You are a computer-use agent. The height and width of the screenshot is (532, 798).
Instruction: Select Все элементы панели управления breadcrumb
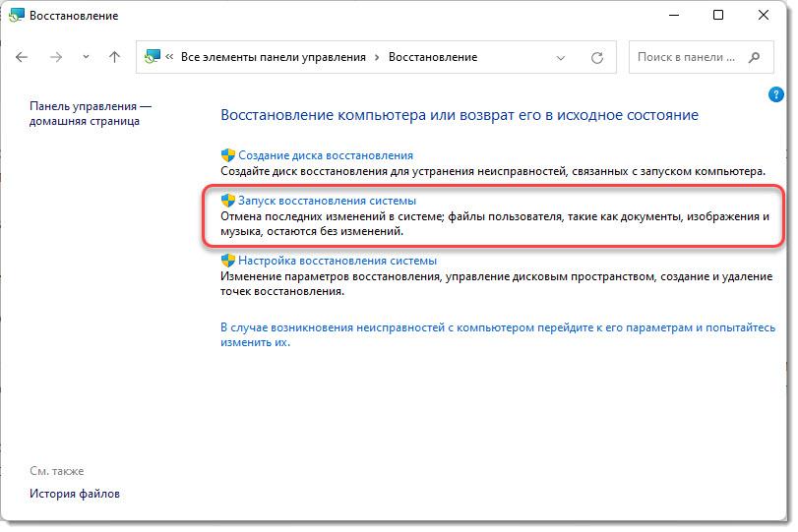[272, 57]
